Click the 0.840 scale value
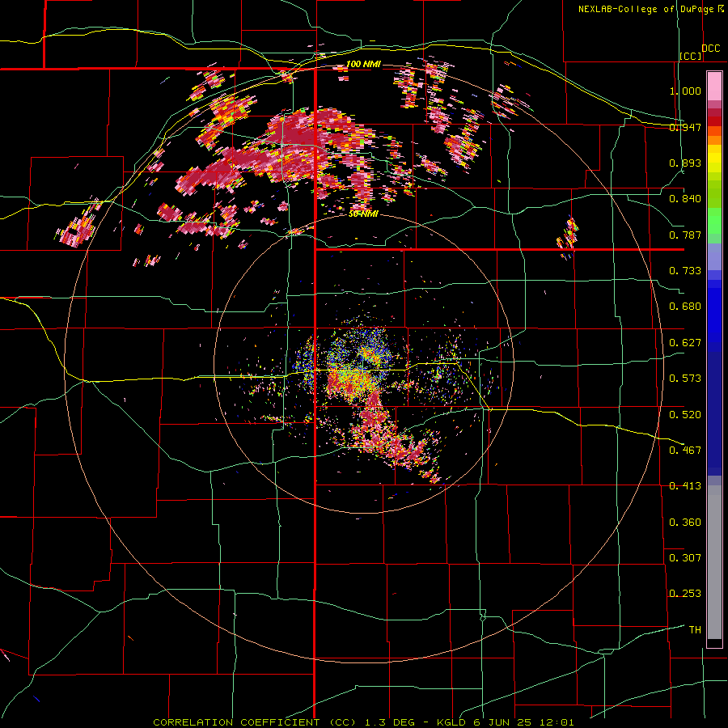Viewport: 728px width, 728px height. click(x=685, y=199)
